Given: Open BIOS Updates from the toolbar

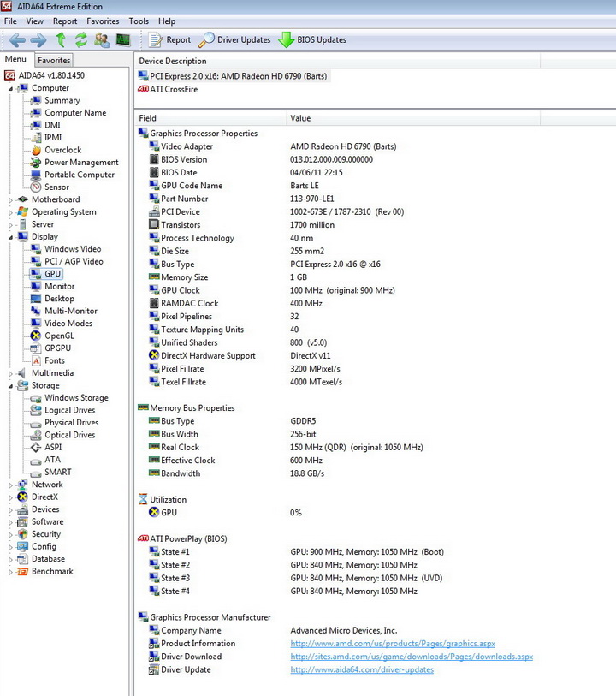Looking at the screenshot, I should [312, 40].
